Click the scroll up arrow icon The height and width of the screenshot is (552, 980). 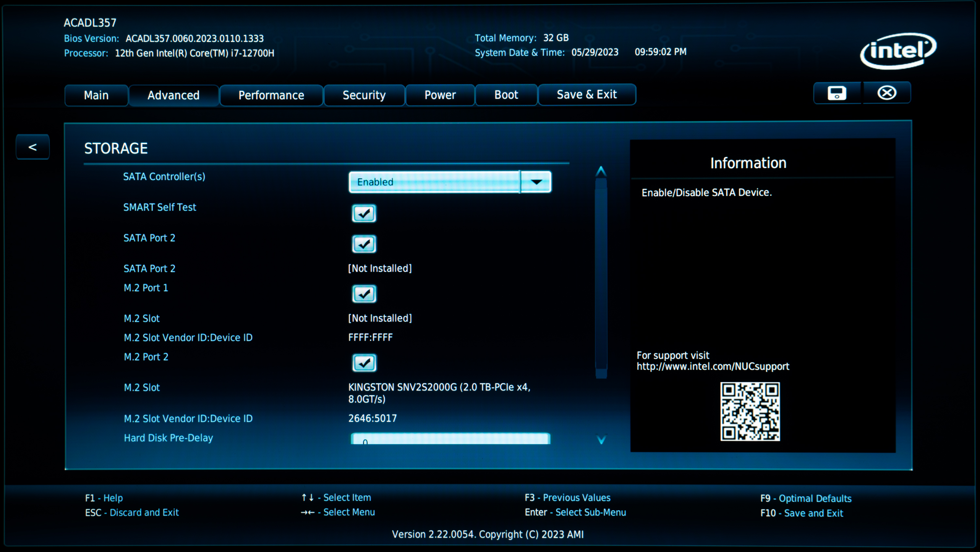click(x=601, y=171)
